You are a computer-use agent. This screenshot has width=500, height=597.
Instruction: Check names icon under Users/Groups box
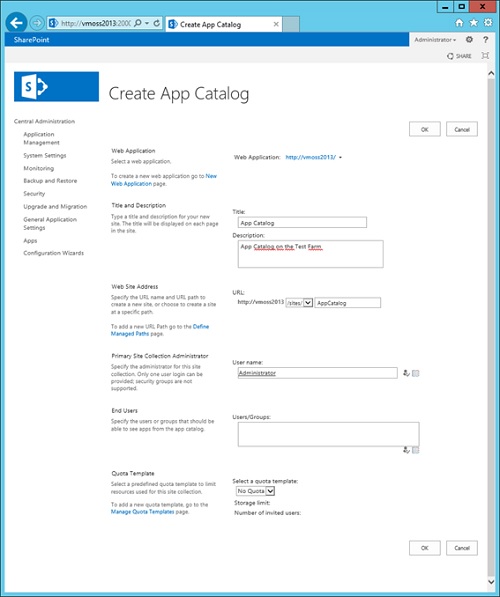[x=406, y=450]
